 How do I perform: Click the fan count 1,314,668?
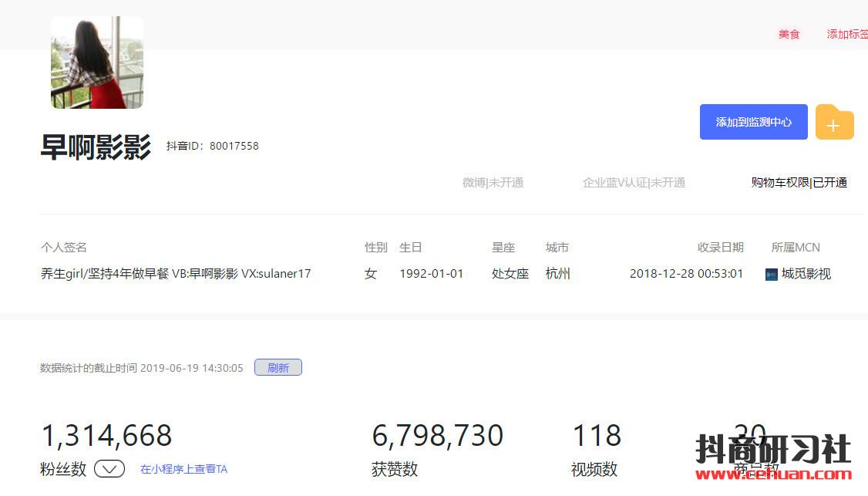(x=106, y=436)
